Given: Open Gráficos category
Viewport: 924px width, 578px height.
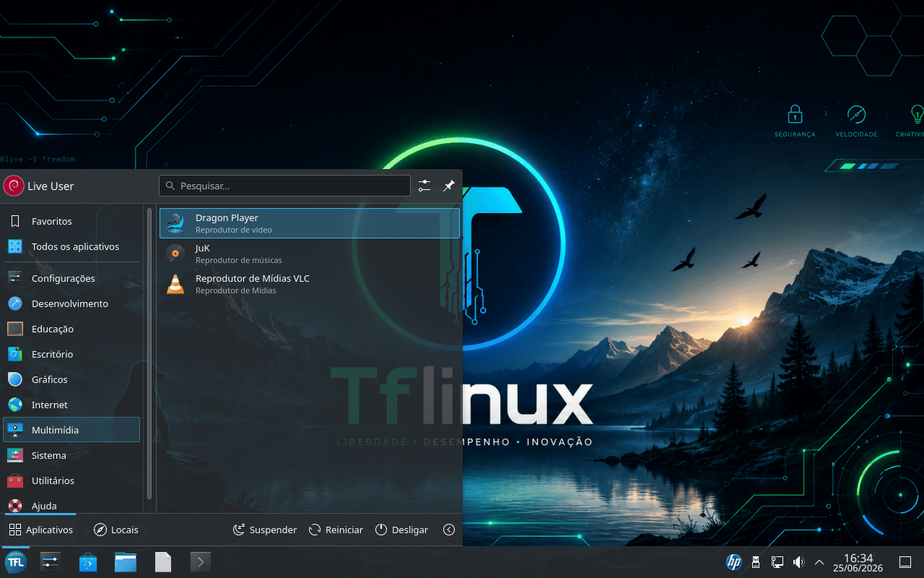Looking at the screenshot, I should 71,379.
